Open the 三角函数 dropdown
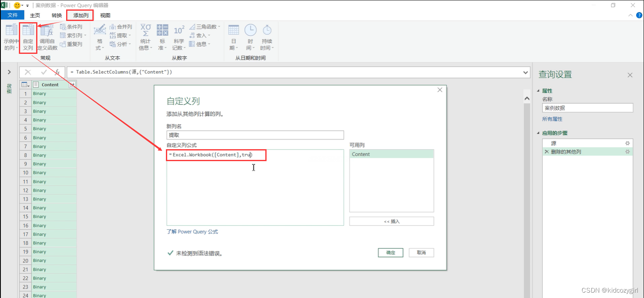 coord(205,27)
